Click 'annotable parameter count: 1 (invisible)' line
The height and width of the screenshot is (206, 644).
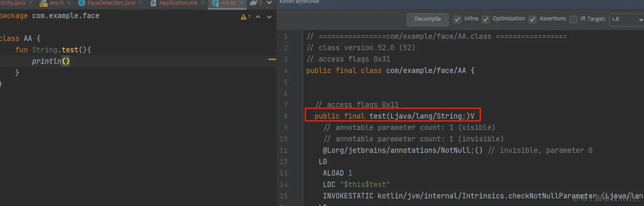pos(413,139)
